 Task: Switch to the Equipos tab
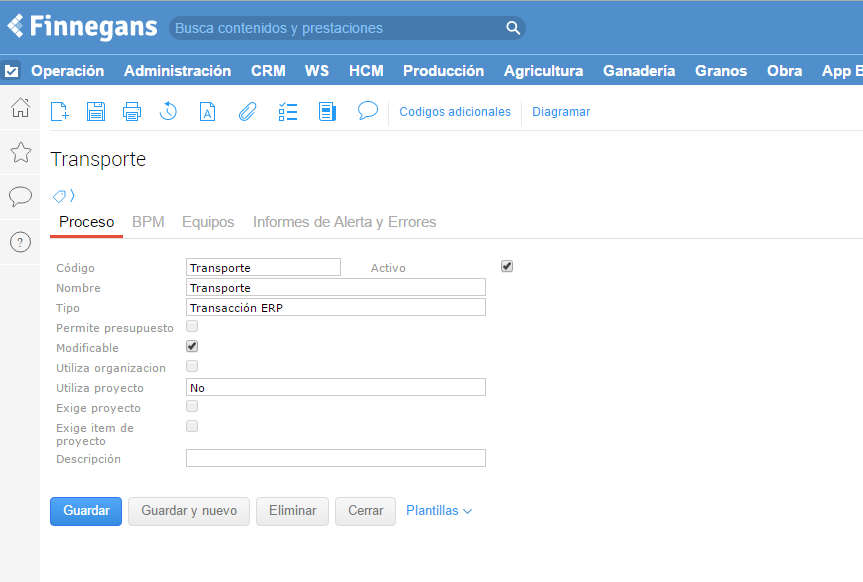tap(208, 222)
